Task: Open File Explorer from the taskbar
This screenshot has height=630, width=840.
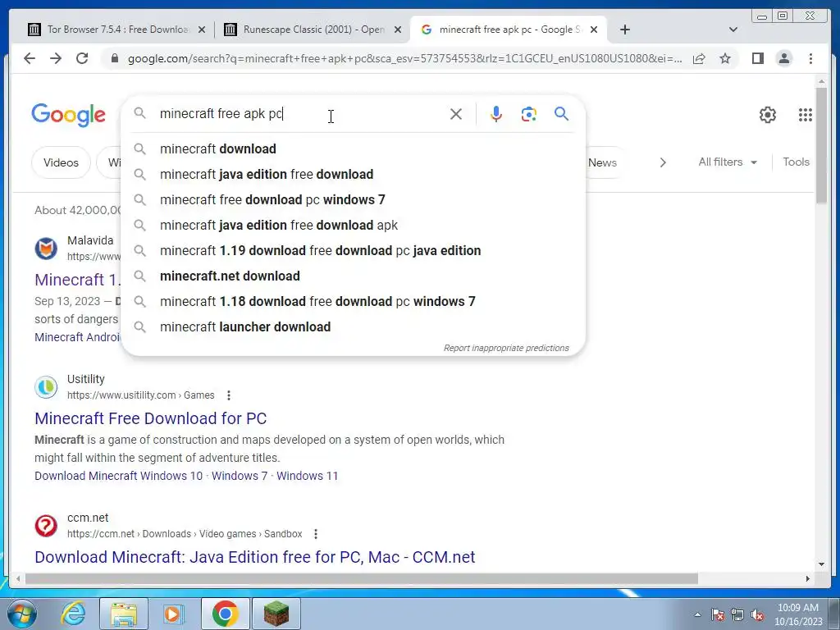Action: click(124, 614)
